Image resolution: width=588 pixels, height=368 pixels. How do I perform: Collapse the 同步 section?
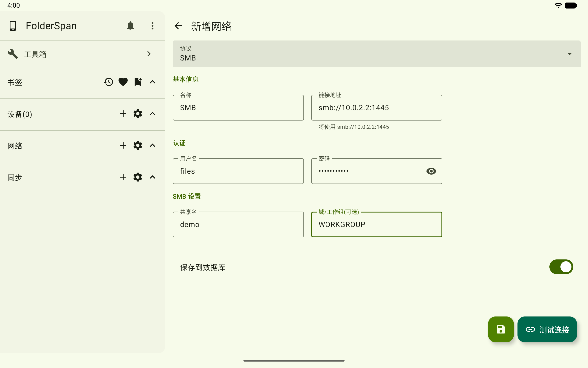pyautogui.click(x=152, y=177)
